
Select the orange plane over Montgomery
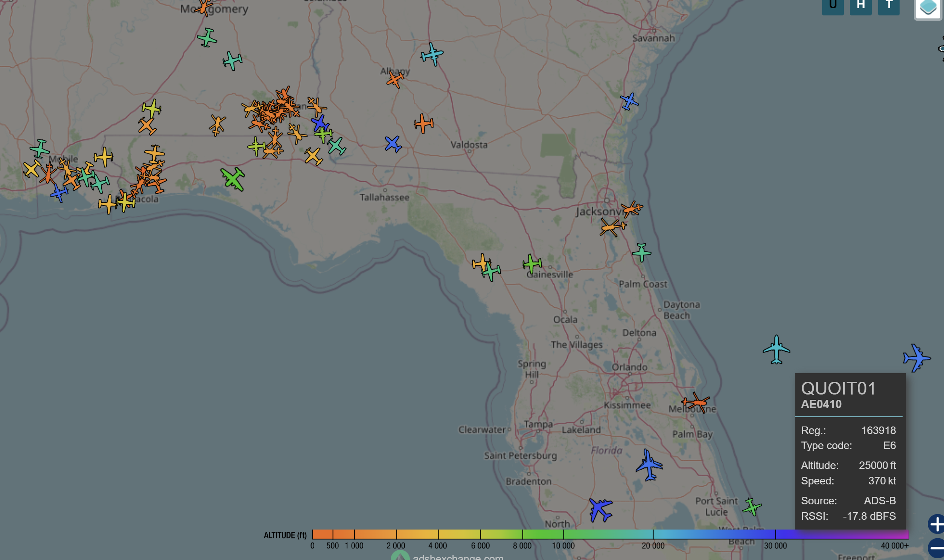tap(204, 8)
